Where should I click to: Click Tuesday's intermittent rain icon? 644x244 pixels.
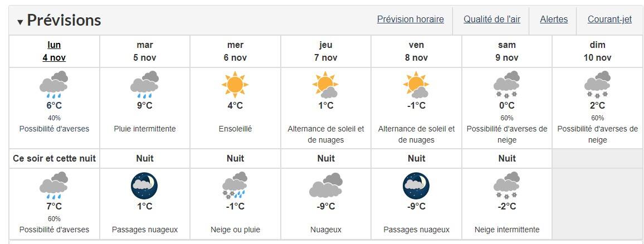(x=144, y=85)
